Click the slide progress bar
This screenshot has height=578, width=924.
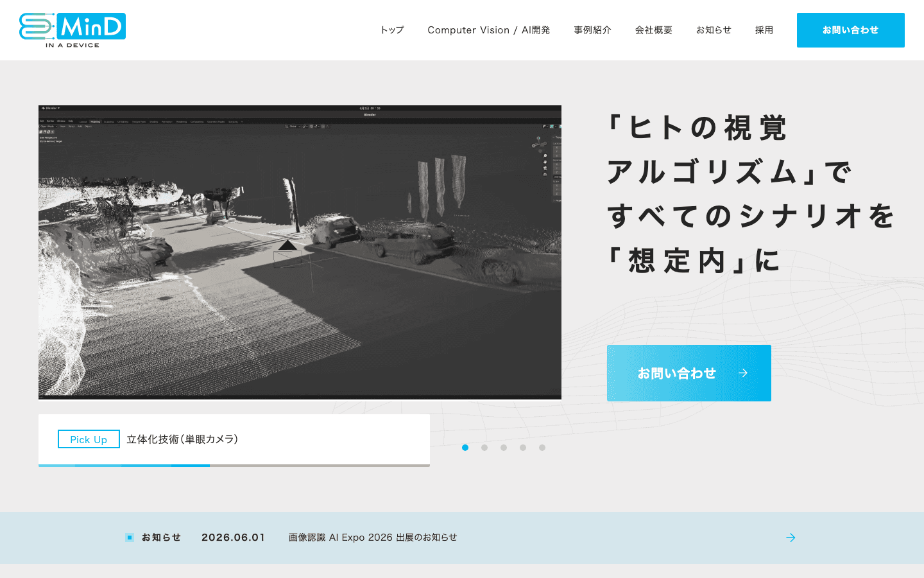pyautogui.click(x=234, y=466)
